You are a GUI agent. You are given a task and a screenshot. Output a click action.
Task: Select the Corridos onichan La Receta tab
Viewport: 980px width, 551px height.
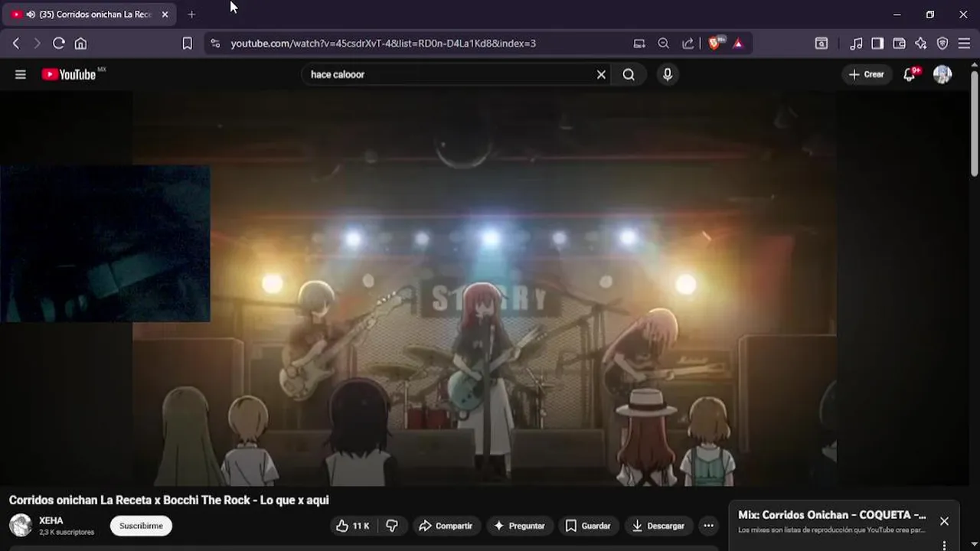click(x=90, y=15)
